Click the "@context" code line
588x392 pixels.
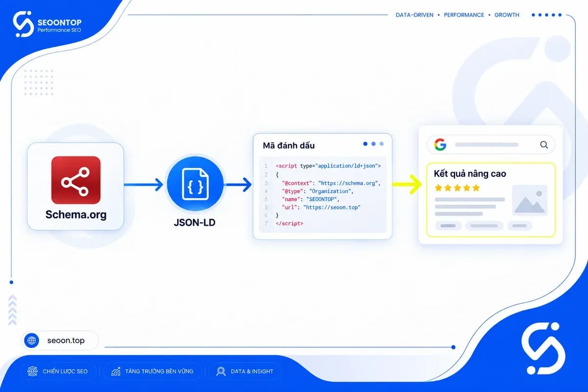click(331, 183)
